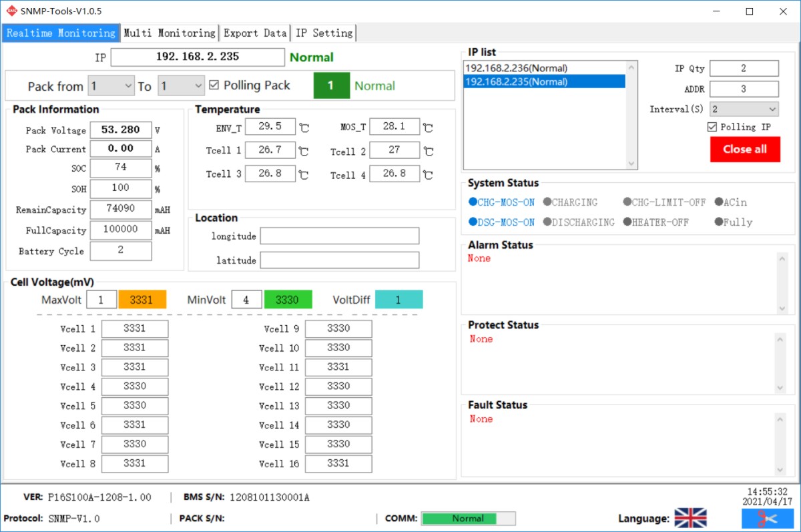Select 192.168.2.236 in IP list
This screenshot has height=532, width=801.
516,68
